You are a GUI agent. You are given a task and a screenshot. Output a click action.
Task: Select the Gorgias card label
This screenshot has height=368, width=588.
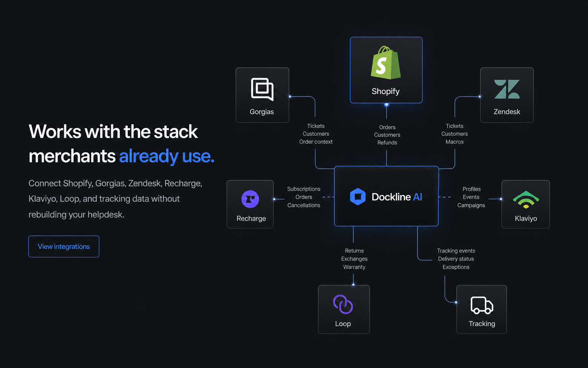[x=262, y=112]
